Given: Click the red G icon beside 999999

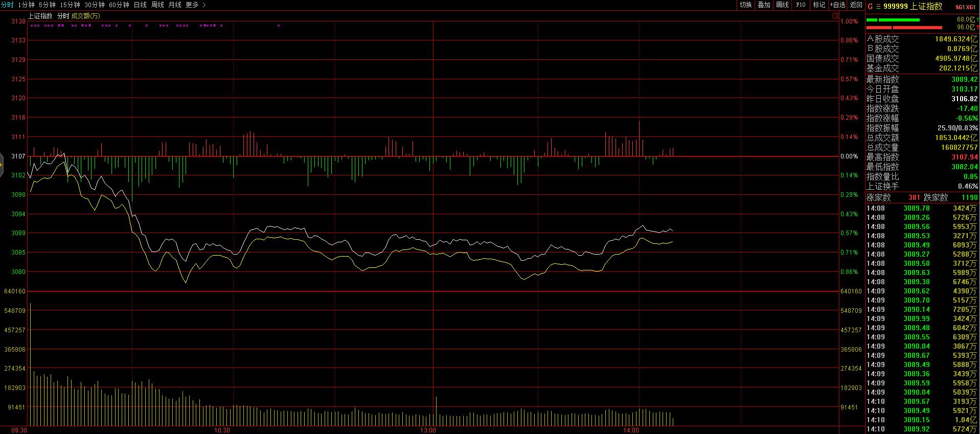Looking at the screenshot, I should click(871, 7).
